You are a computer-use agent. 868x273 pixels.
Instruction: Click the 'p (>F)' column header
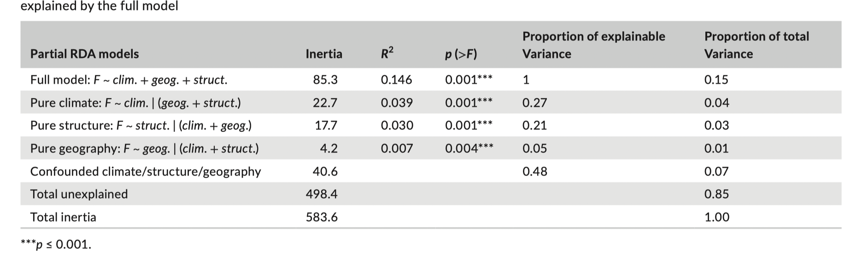tap(461, 54)
